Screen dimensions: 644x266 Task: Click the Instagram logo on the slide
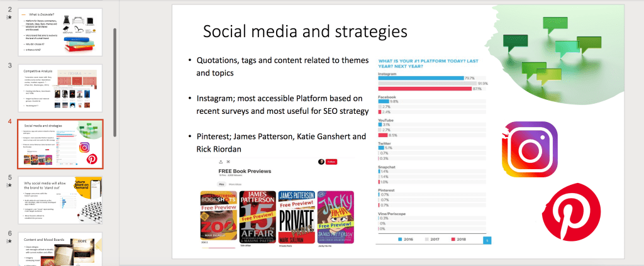(x=530, y=149)
